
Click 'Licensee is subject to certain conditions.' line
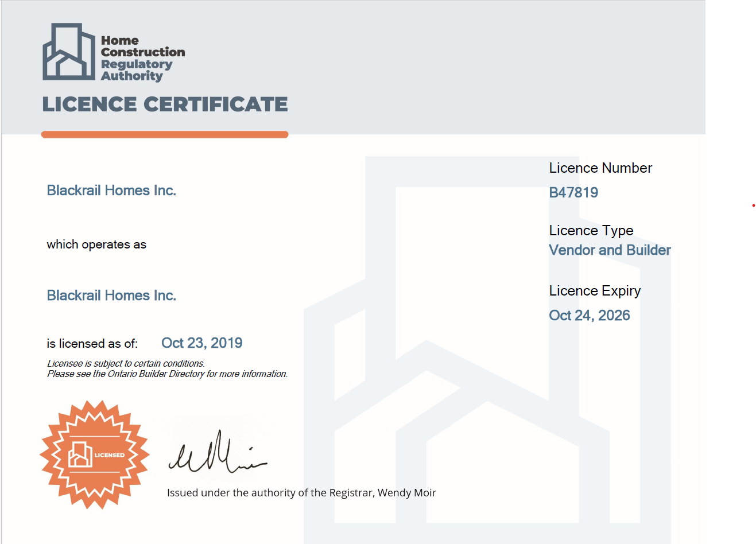click(x=126, y=363)
